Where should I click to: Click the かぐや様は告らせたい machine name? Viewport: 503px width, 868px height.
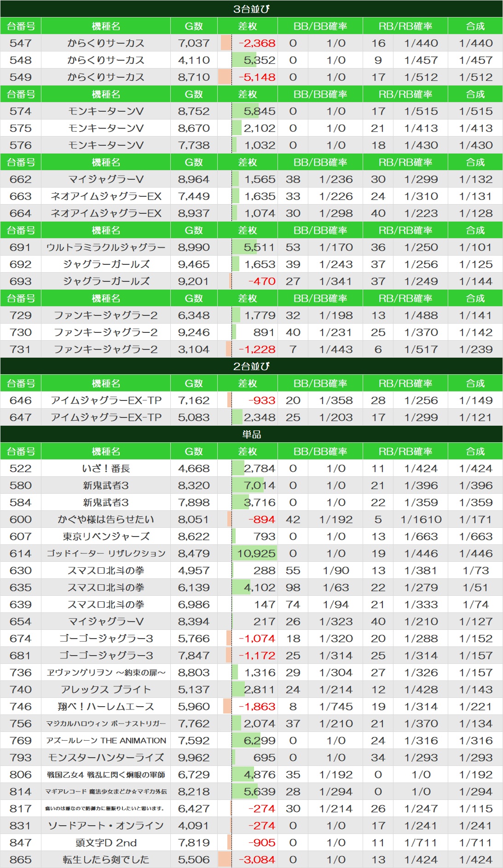coord(106,520)
